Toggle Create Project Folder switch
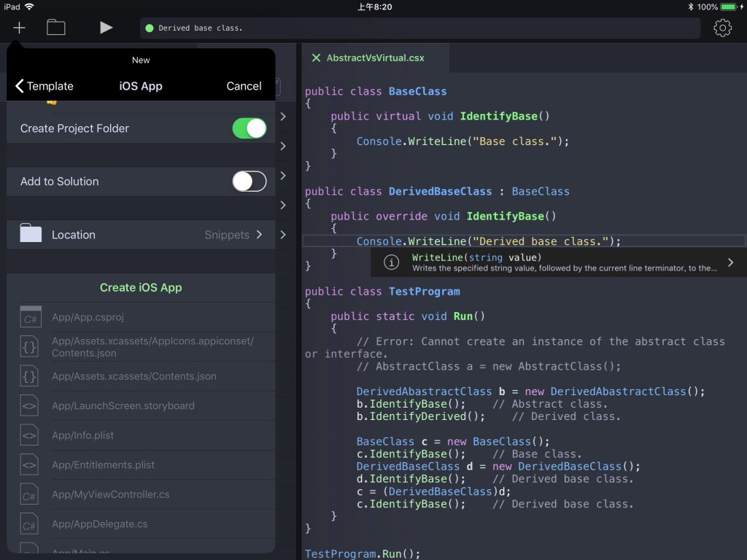 click(249, 128)
